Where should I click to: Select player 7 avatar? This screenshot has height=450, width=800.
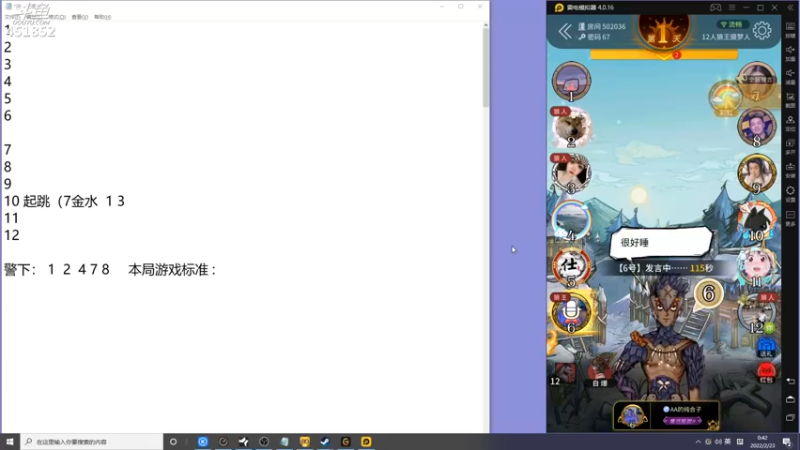(757, 82)
